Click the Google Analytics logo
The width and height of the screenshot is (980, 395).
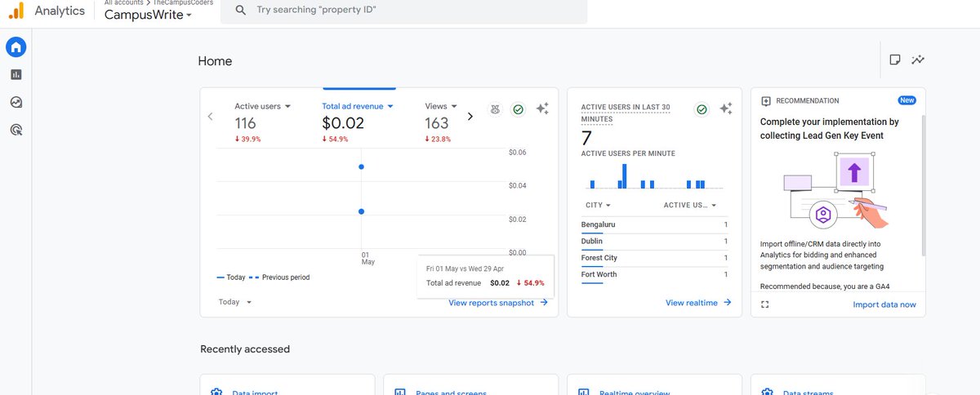tap(16, 11)
